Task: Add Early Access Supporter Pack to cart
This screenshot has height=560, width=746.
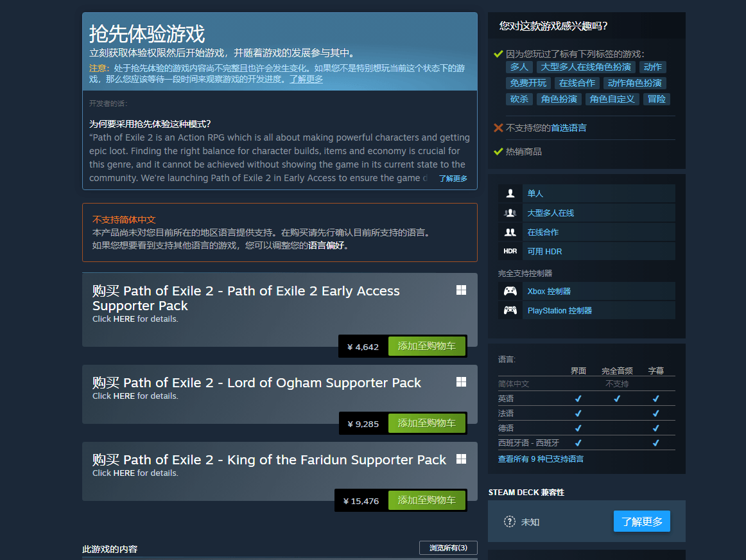Action: pos(427,346)
